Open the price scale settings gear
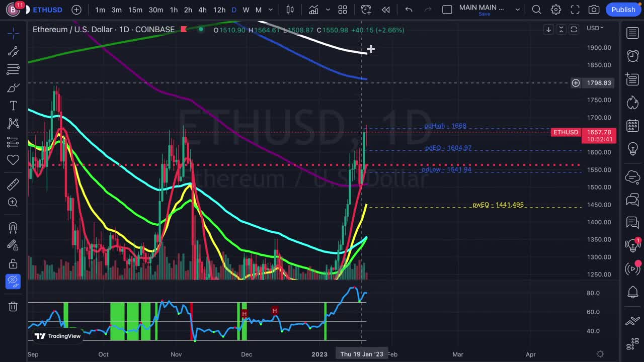 coord(600,354)
